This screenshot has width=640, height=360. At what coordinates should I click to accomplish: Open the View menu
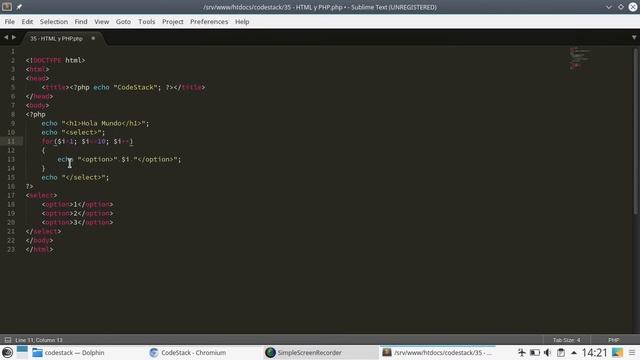click(102, 22)
